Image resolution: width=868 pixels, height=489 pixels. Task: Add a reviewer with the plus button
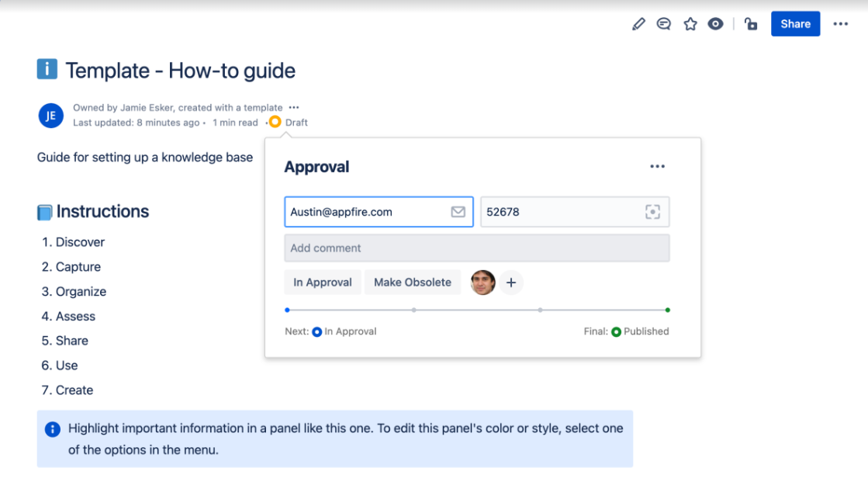tap(511, 282)
